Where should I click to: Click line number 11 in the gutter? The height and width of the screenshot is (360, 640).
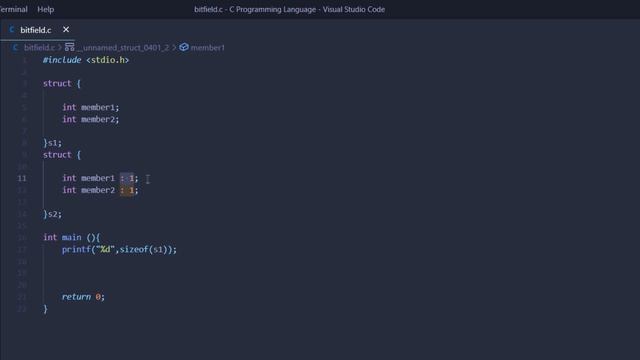[22, 178]
